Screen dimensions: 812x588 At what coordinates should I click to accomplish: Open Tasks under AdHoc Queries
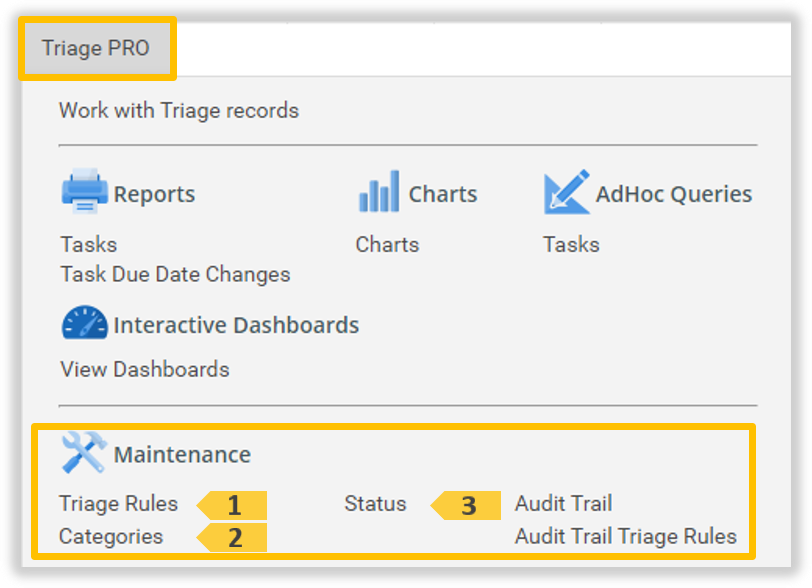point(571,244)
